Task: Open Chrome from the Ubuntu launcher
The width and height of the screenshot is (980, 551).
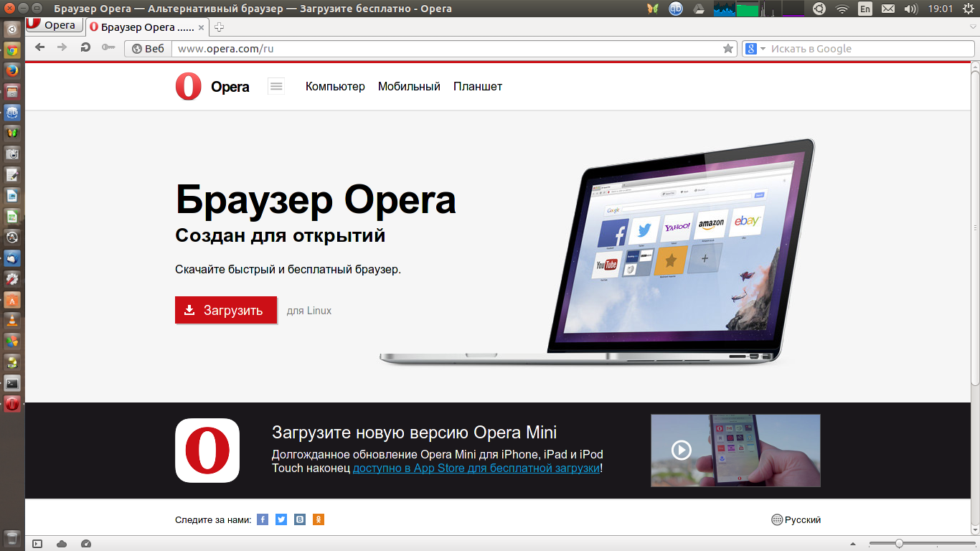Action: (x=12, y=50)
